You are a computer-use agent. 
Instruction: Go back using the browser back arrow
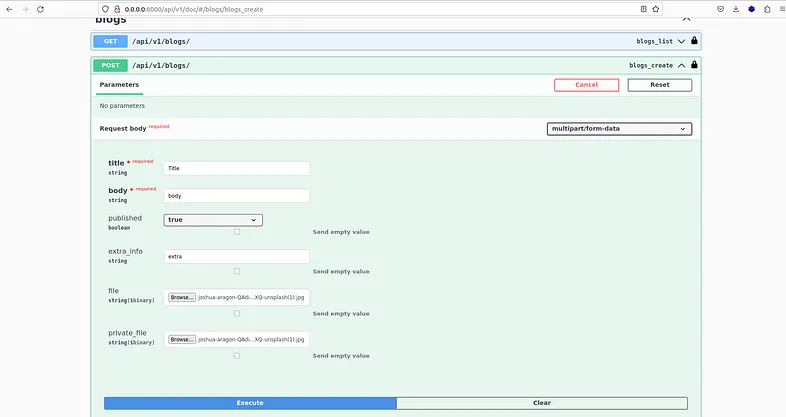pyautogui.click(x=10, y=9)
